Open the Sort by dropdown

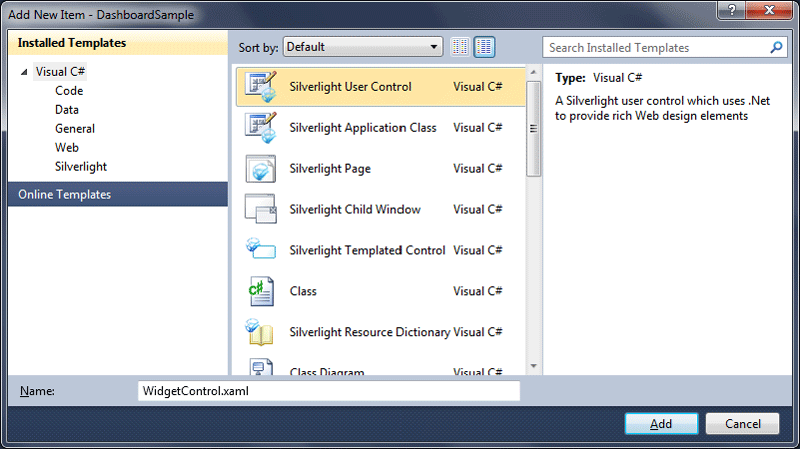362,47
